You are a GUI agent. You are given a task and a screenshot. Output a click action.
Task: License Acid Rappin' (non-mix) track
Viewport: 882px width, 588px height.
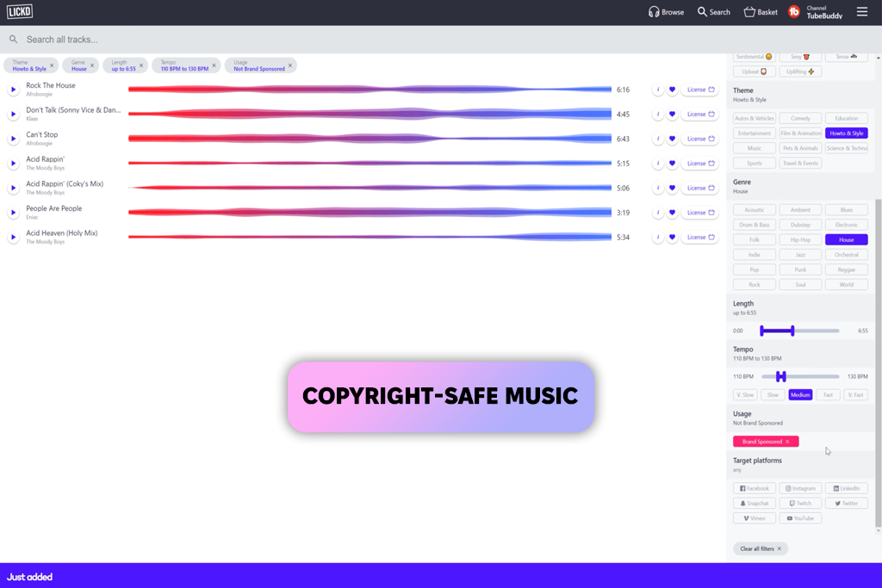point(700,164)
